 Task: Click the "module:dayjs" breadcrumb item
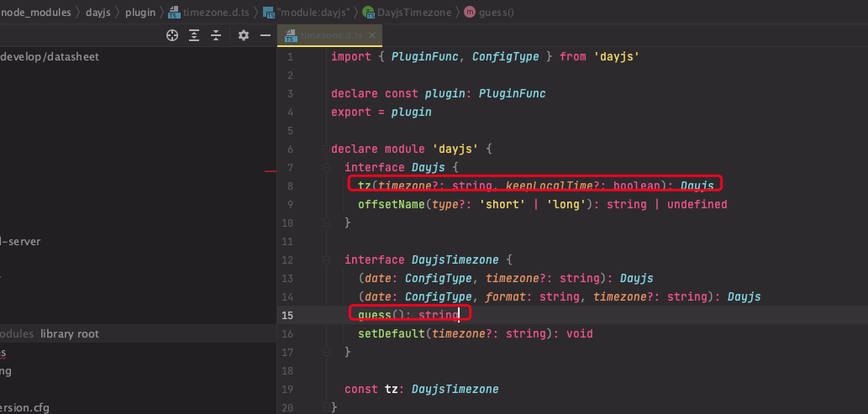306,12
